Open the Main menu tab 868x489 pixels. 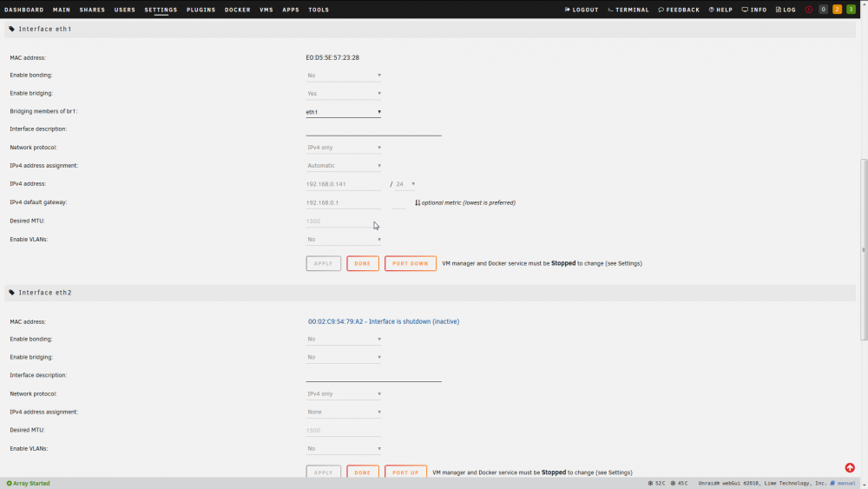[62, 10]
